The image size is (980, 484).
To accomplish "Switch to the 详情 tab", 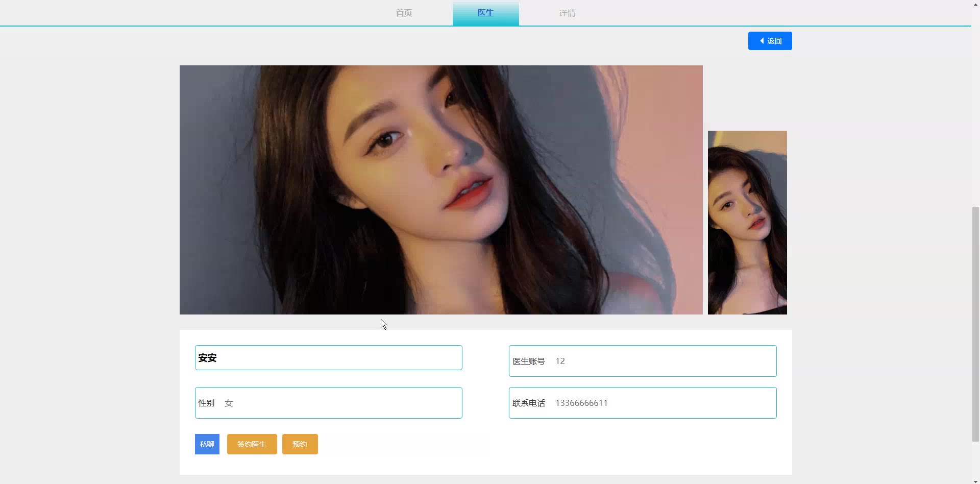I will click(567, 13).
